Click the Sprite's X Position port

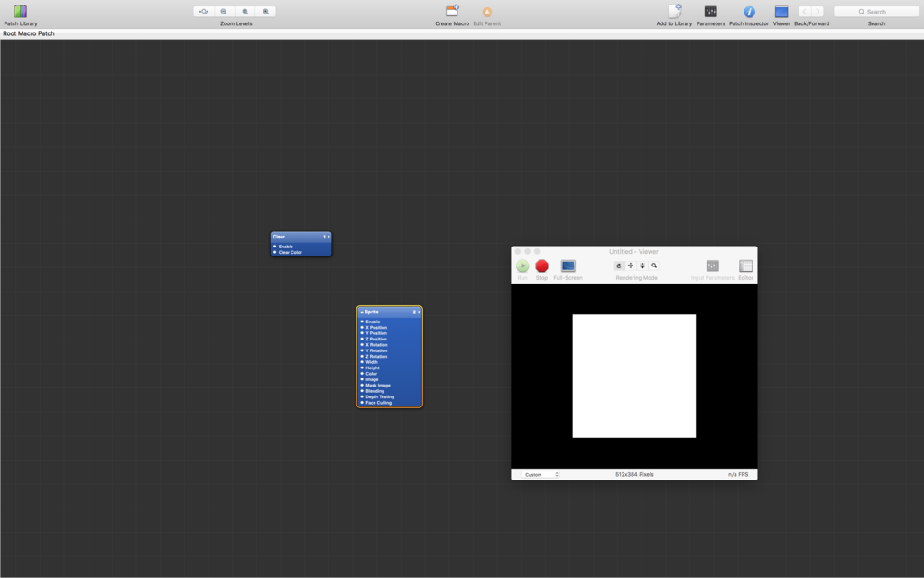point(362,327)
